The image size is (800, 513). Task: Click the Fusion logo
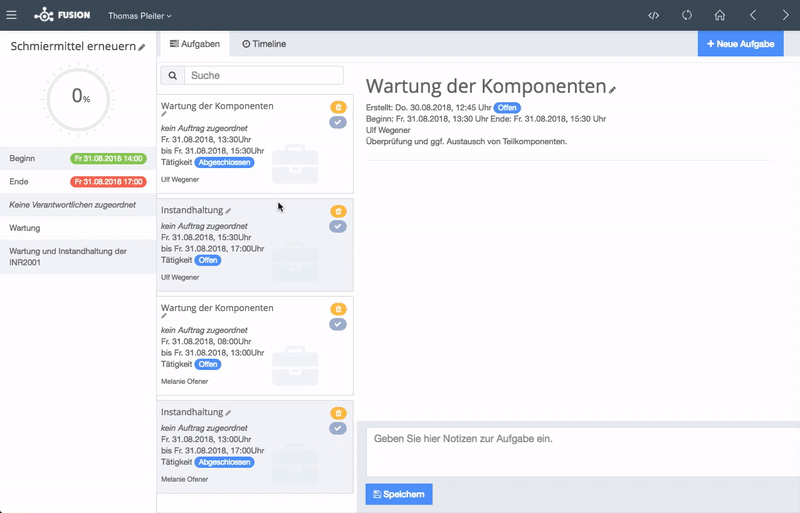tap(62, 15)
